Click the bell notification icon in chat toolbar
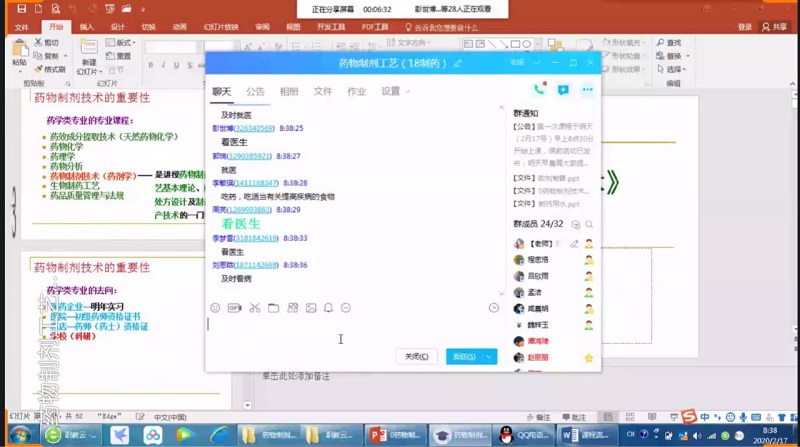Image resolution: width=800 pixels, height=447 pixels. pos(328,308)
